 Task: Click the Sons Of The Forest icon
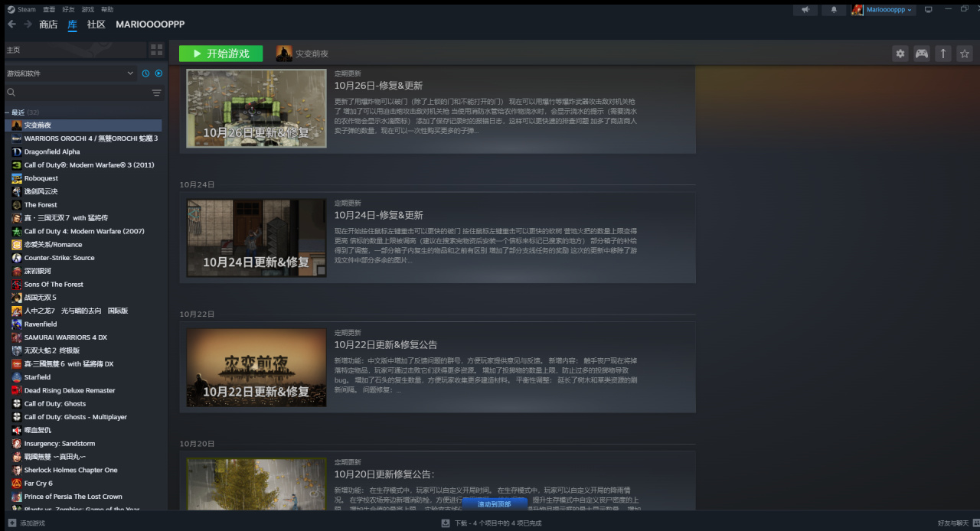[x=17, y=284]
